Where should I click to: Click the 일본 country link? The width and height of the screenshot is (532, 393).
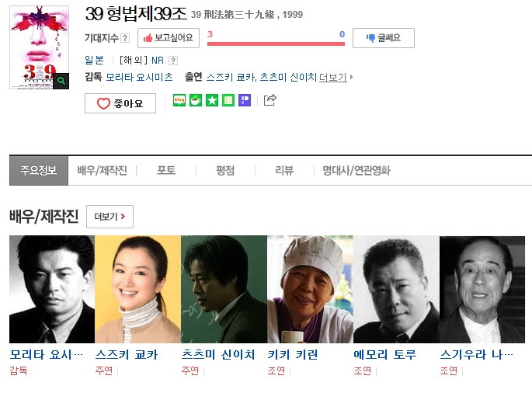(94, 61)
